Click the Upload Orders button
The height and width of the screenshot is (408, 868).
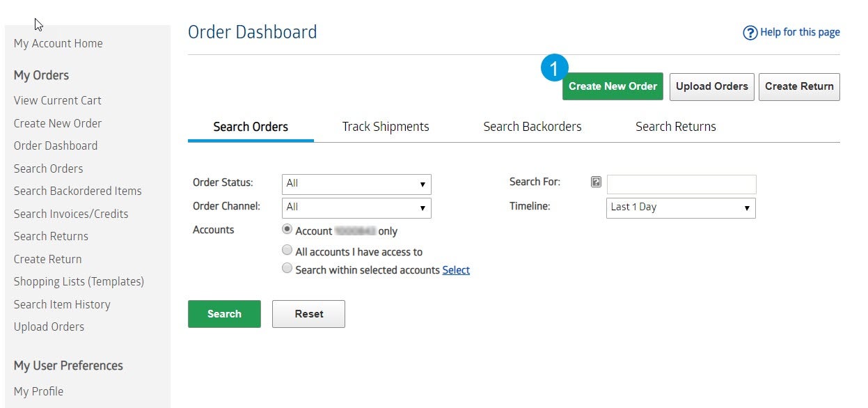tap(711, 87)
